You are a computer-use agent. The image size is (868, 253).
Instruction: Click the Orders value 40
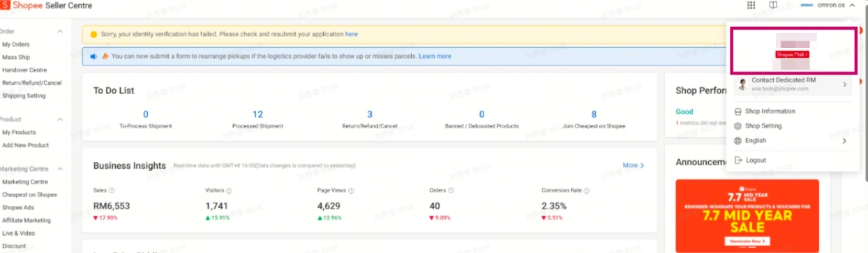coord(435,206)
